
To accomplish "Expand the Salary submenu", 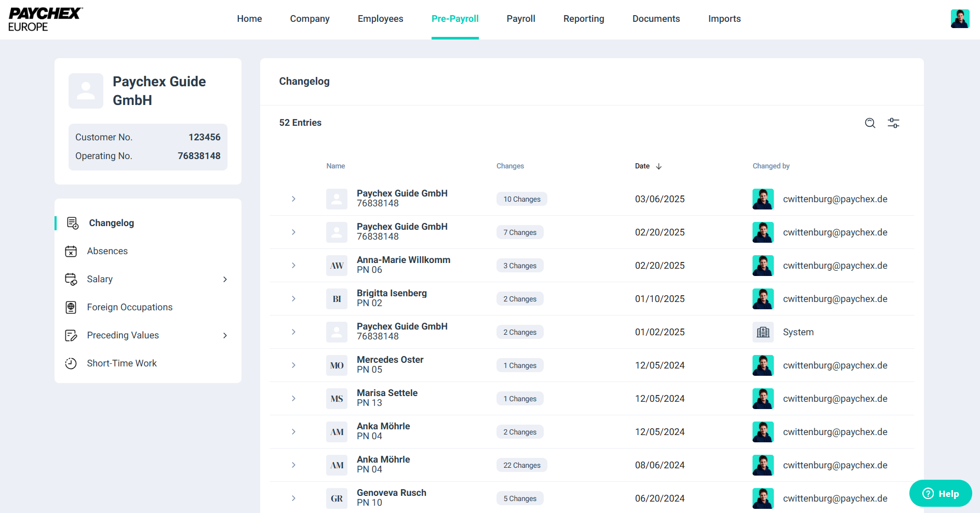I will 225,280.
